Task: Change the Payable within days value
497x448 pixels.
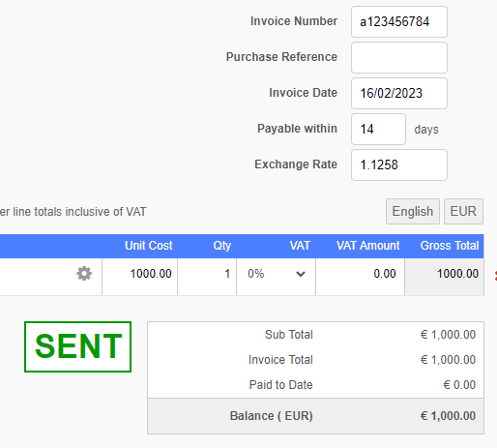Action: (378, 129)
